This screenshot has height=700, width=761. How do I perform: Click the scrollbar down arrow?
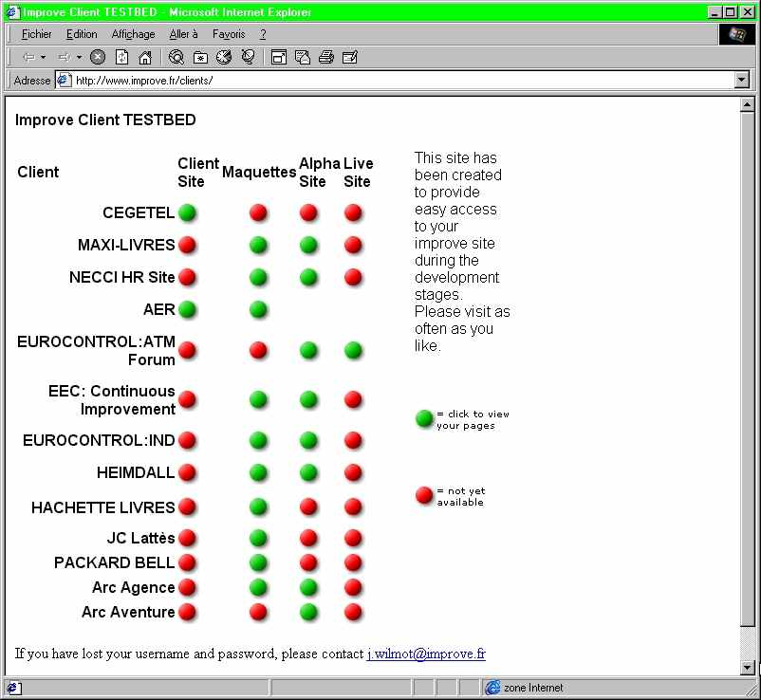click(x=748, y=668)
